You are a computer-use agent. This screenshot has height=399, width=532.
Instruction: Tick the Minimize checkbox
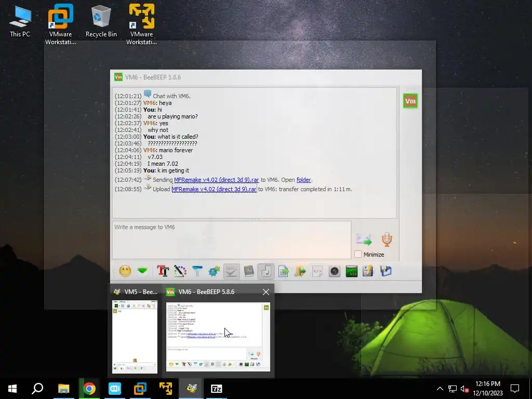(x=357, y=254)
